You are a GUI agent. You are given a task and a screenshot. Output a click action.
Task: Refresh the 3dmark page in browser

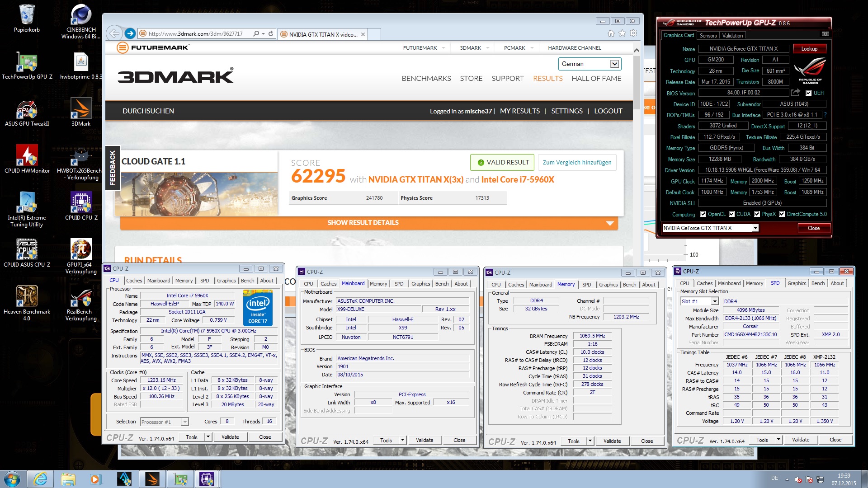pyautogui.click(x=271, y=34)
